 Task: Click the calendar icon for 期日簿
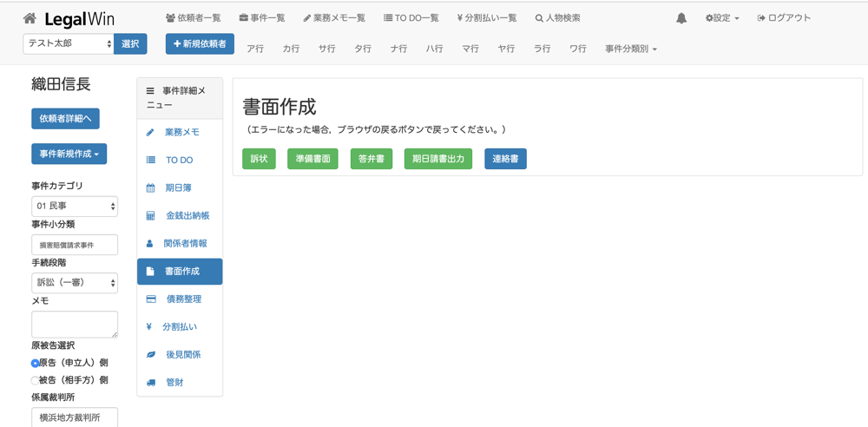pos(150,188)
